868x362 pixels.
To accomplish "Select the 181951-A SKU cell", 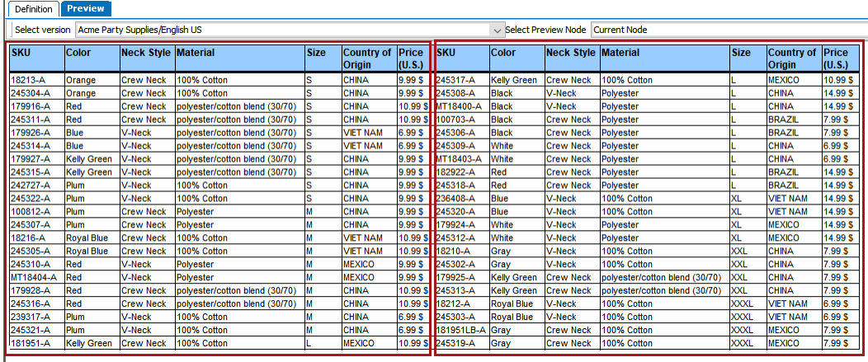I will [x=36, y=343].
